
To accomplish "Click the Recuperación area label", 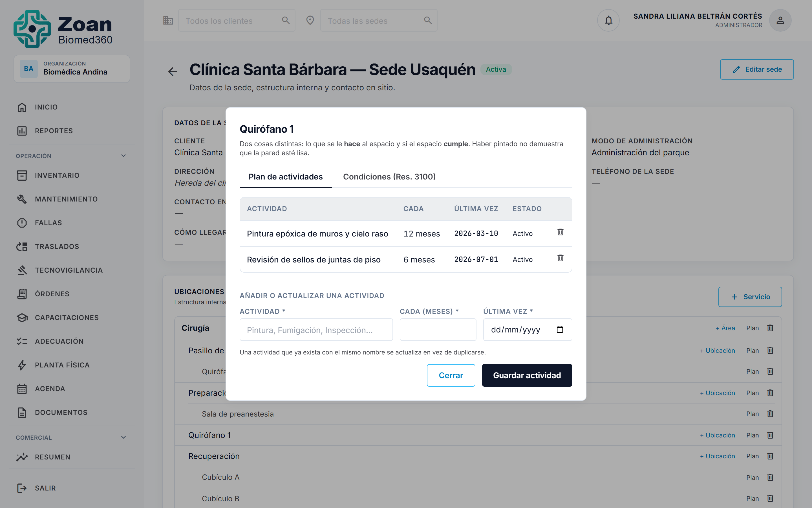I will pyautogui.click(x=214, y=456).
